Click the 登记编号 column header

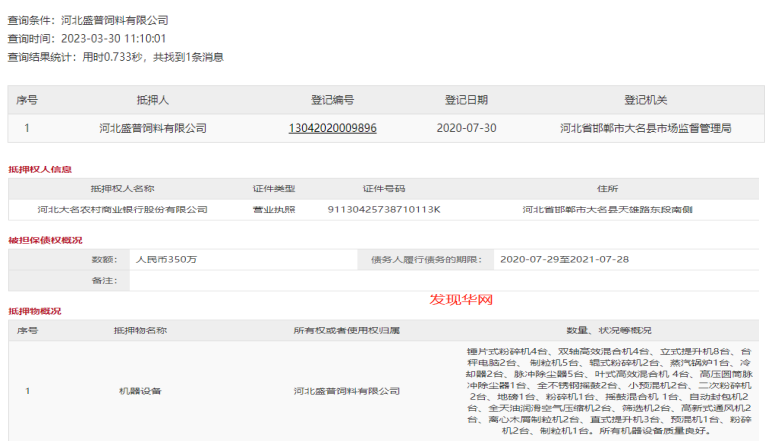pyautogui.click(x=333, y=100)
